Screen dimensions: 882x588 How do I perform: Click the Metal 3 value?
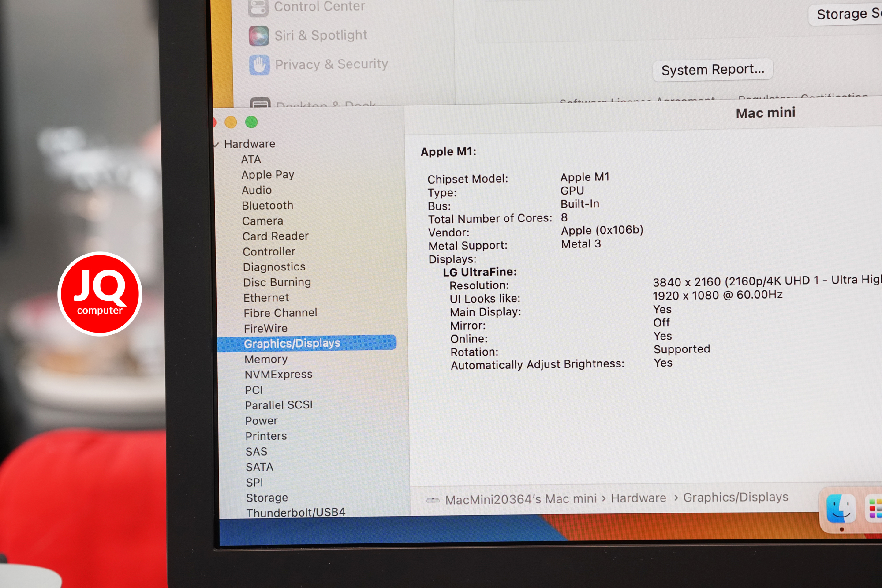581,244
